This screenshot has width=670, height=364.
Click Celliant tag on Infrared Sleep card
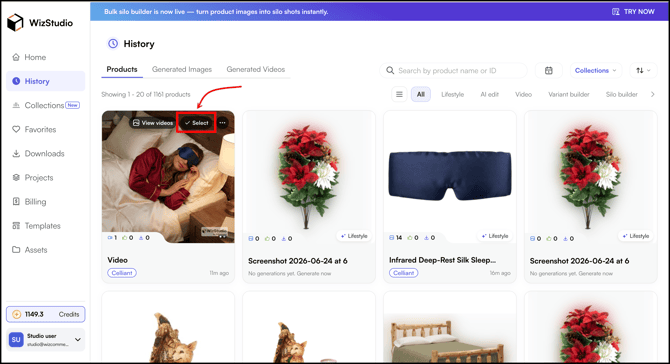point(403,273)
